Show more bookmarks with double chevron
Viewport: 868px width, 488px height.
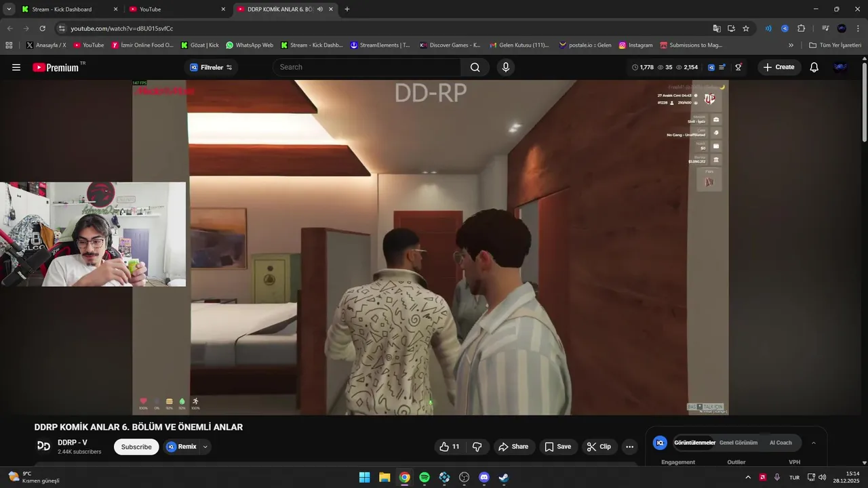point(791,45)
